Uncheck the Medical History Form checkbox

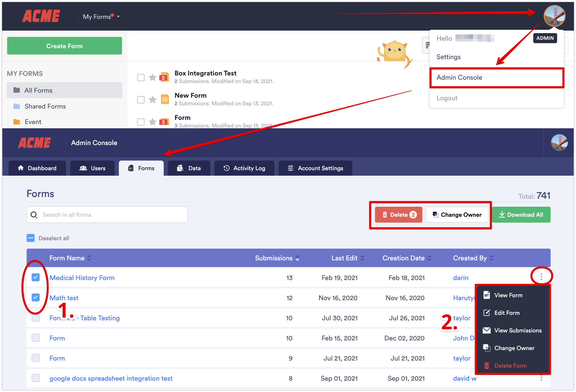click(x=36, y=278)
